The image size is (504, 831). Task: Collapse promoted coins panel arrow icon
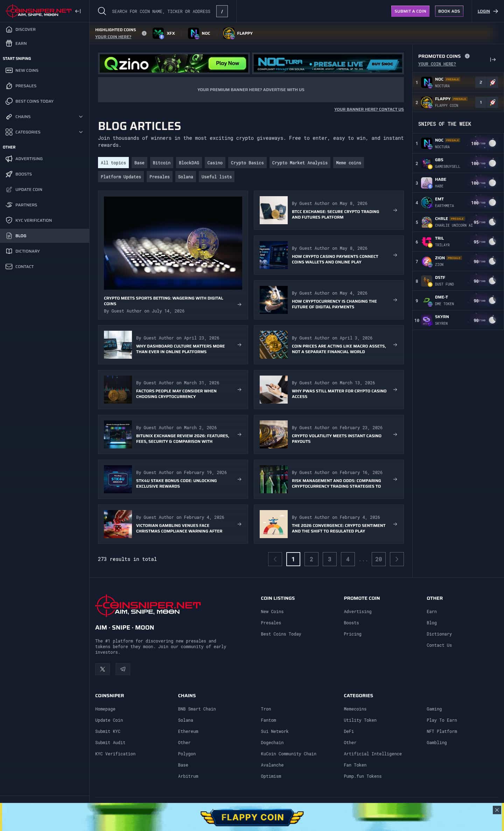pyautogui.click(x=493, y=60)
